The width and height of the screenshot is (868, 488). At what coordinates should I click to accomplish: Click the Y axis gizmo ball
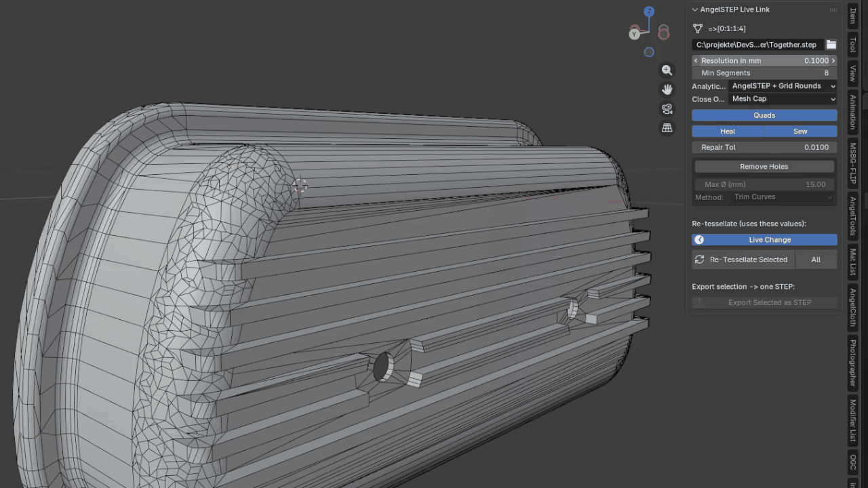pos(634,33)
